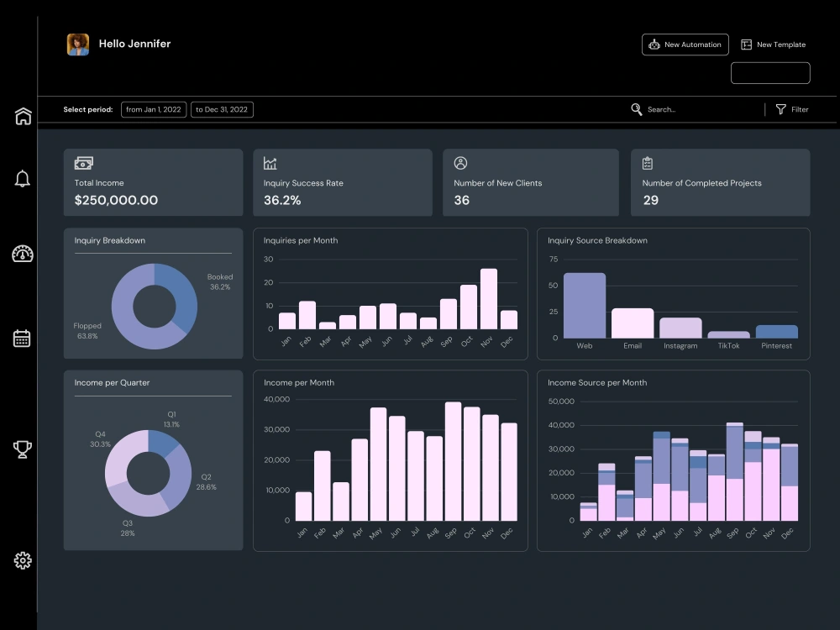
Task: Open the trophy icon in sidebar
Action: pos(23,449)
